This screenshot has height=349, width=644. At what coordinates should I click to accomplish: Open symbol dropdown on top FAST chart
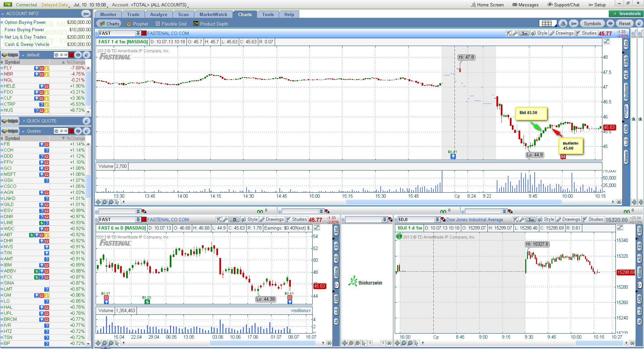[x=138, y=33]
